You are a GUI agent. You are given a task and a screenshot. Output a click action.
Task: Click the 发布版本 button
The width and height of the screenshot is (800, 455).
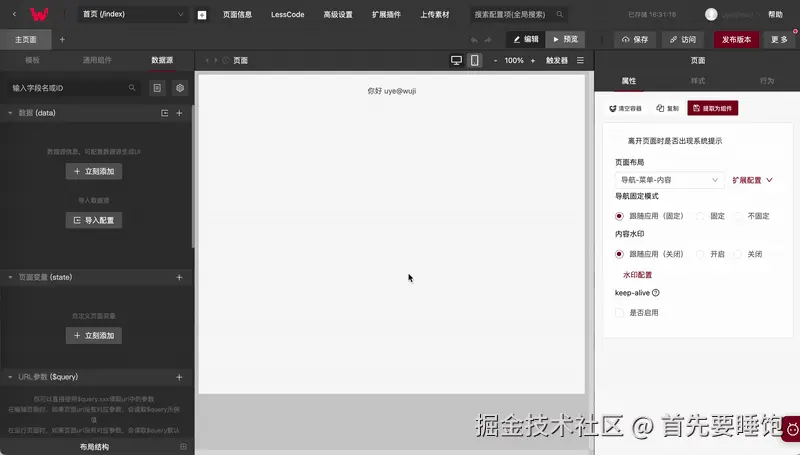click(x=736, y=39)
